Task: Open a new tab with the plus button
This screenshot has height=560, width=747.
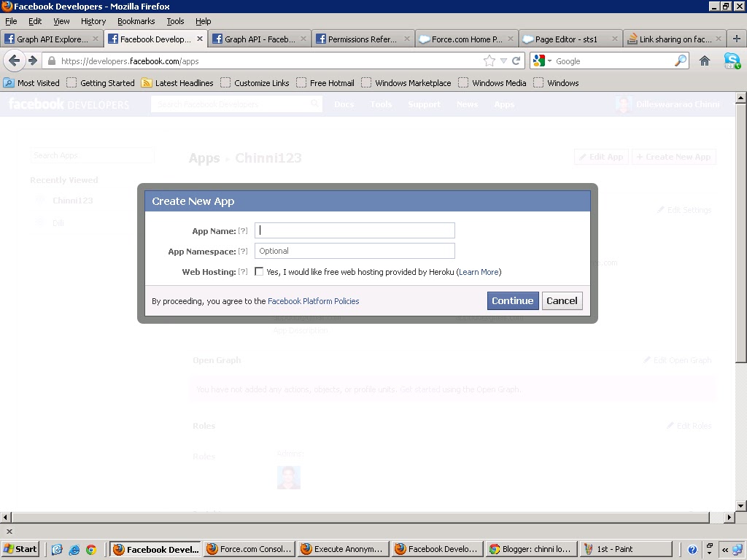Action: [x=736, y=39]
